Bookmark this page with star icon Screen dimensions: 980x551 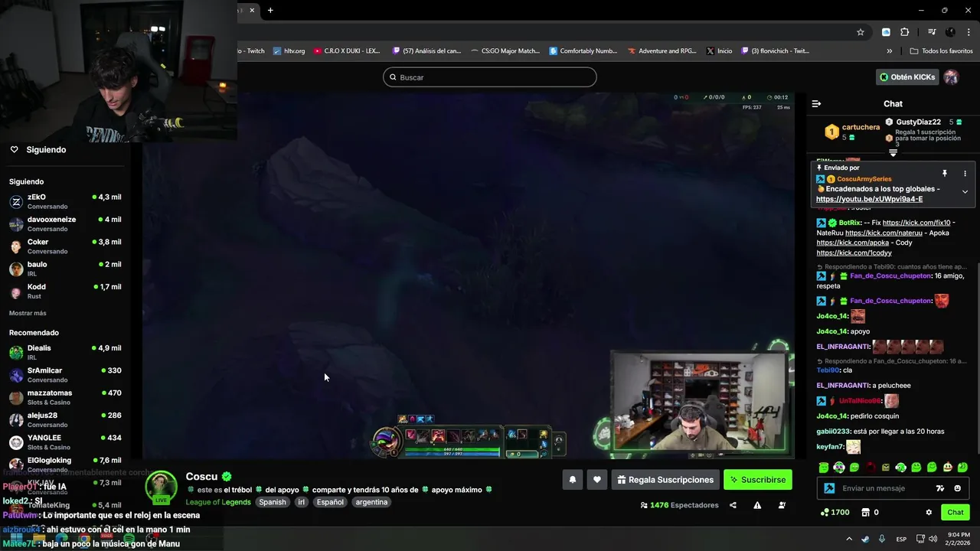[x=861, y=32]
